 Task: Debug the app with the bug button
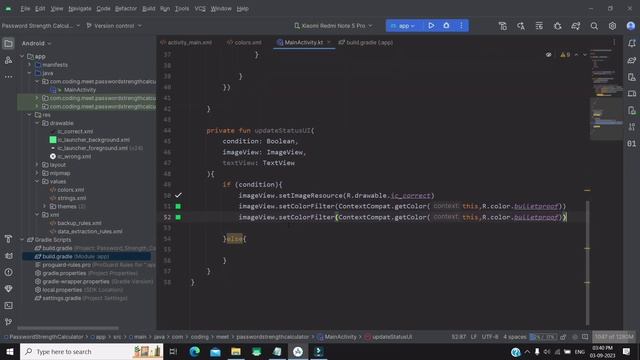tap(446, 26)
